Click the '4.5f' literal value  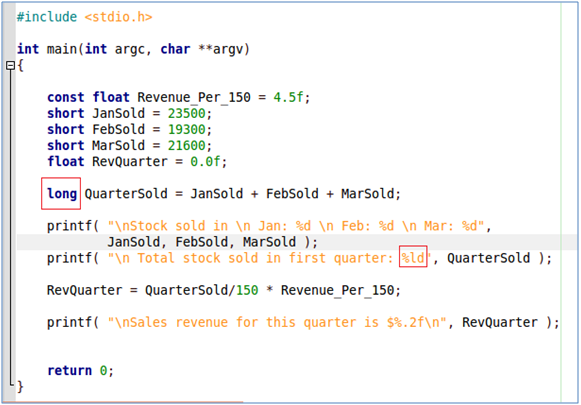288,97
